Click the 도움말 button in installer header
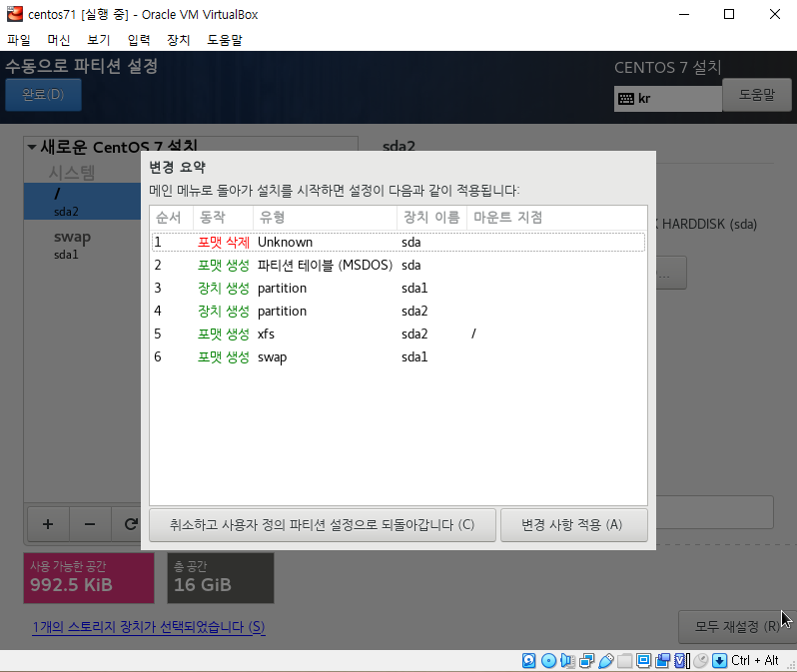Viewport: 797px width, 672px height. (x=756, y=95)
